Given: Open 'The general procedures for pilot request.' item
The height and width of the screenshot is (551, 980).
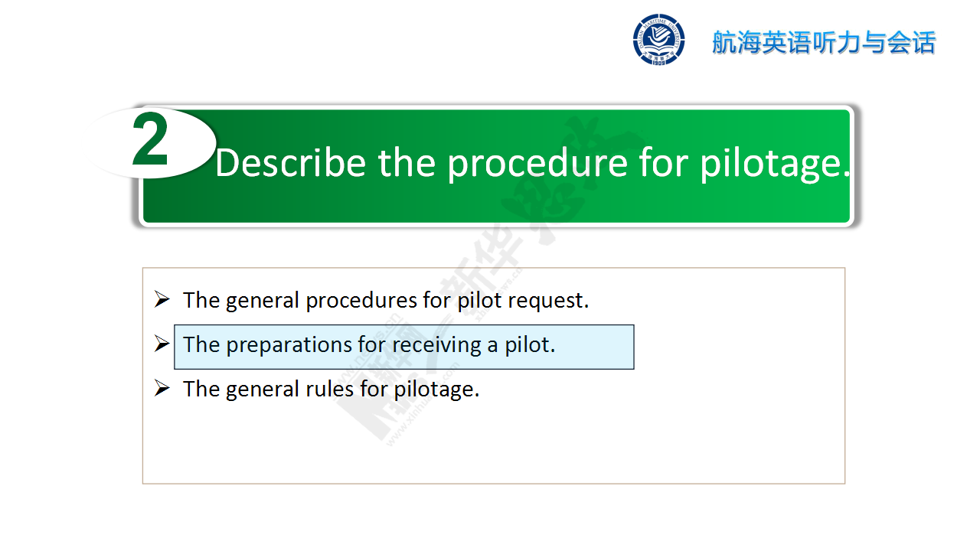Looking at the screenshot, I should pyautogui.click(x=386, y=300).
